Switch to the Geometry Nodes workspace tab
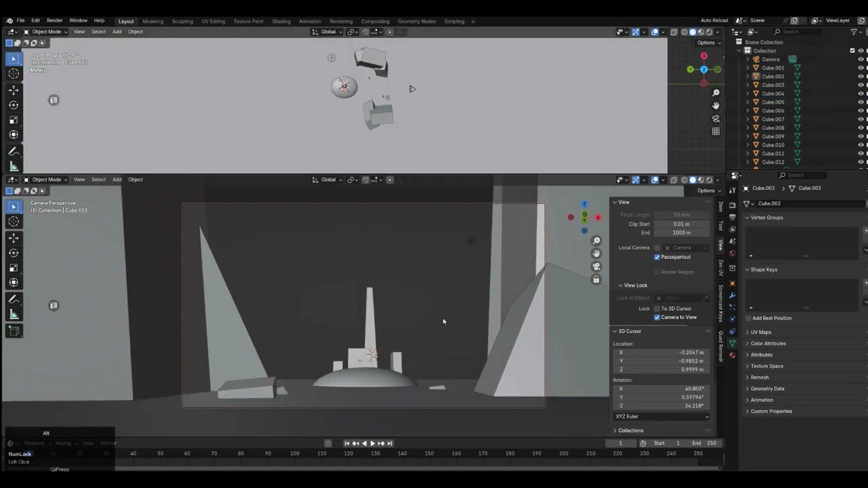This screenshot has width=868, height=488. pos(416,21)
